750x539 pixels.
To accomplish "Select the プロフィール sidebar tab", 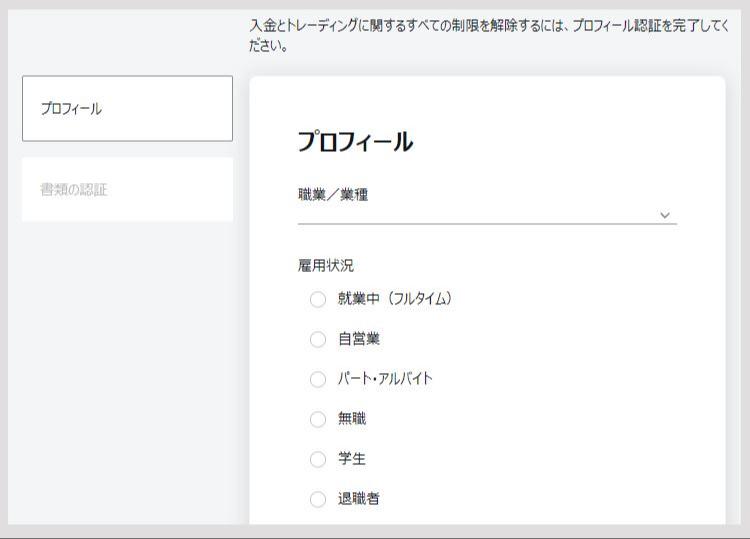I will click(x=127, y=109).
